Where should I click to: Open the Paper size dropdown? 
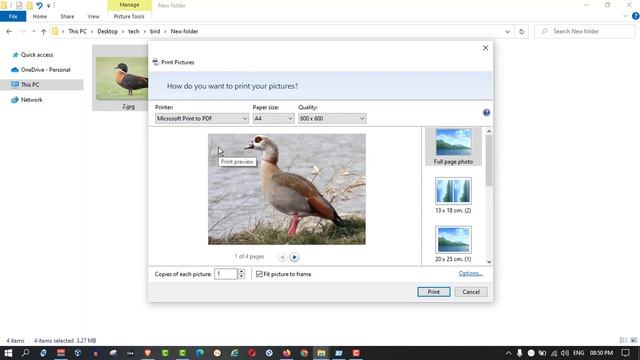click(x=273, y=118)
